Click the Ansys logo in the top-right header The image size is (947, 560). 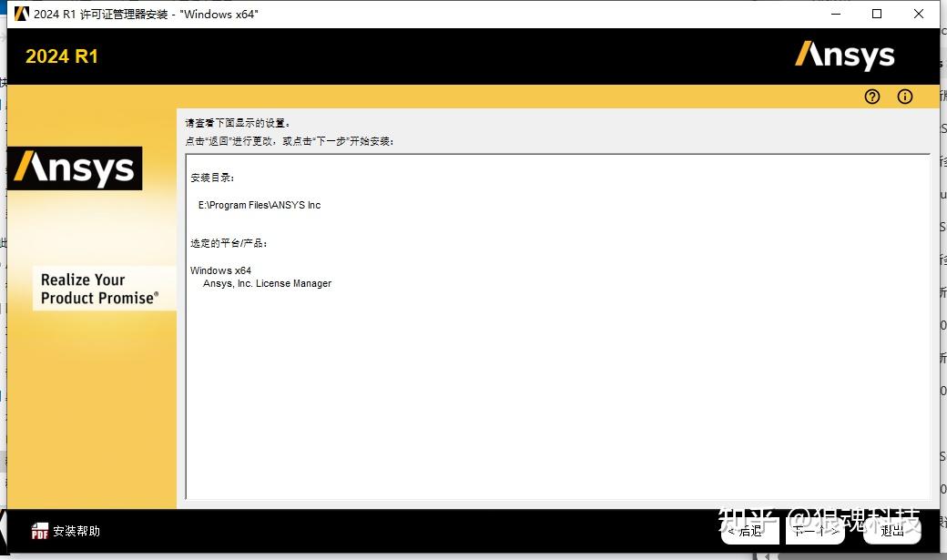tap(845, 55)
